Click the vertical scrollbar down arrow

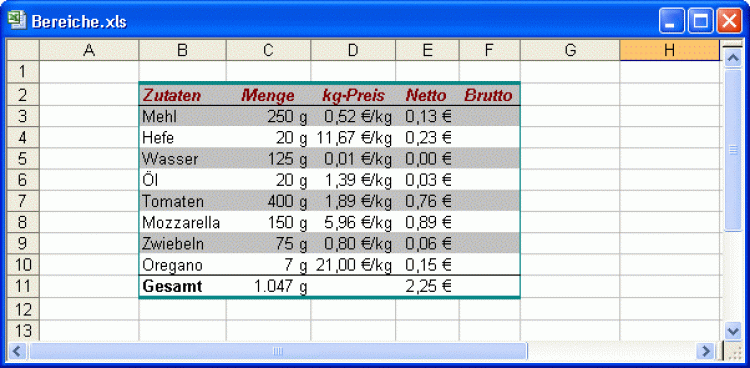coord(733,331)
